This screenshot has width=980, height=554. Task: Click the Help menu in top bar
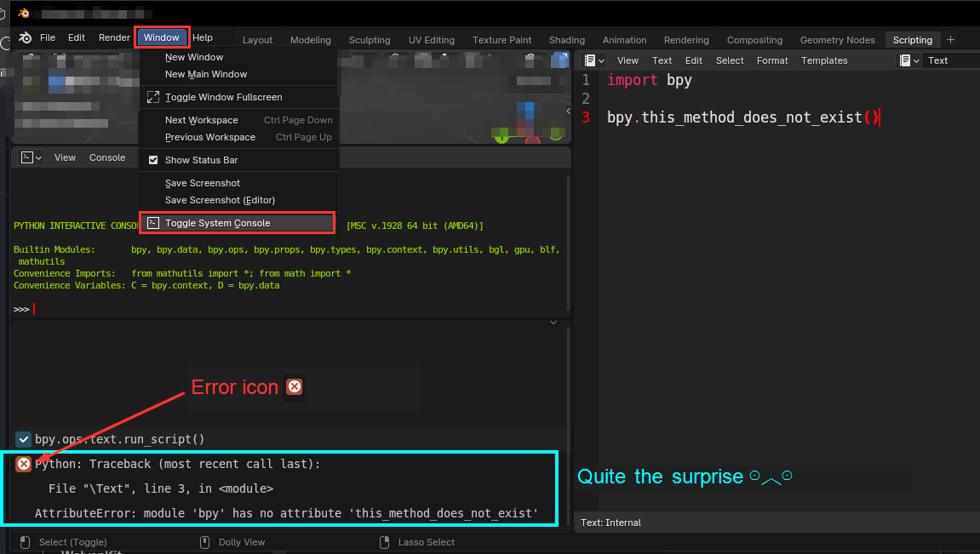[x=203, y=37]
